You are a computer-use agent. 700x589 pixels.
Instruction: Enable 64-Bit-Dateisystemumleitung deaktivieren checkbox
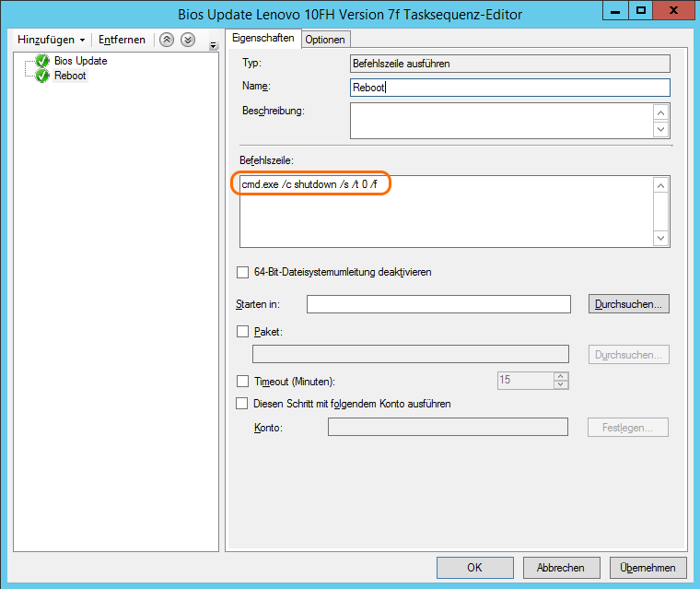click(243, 272)
